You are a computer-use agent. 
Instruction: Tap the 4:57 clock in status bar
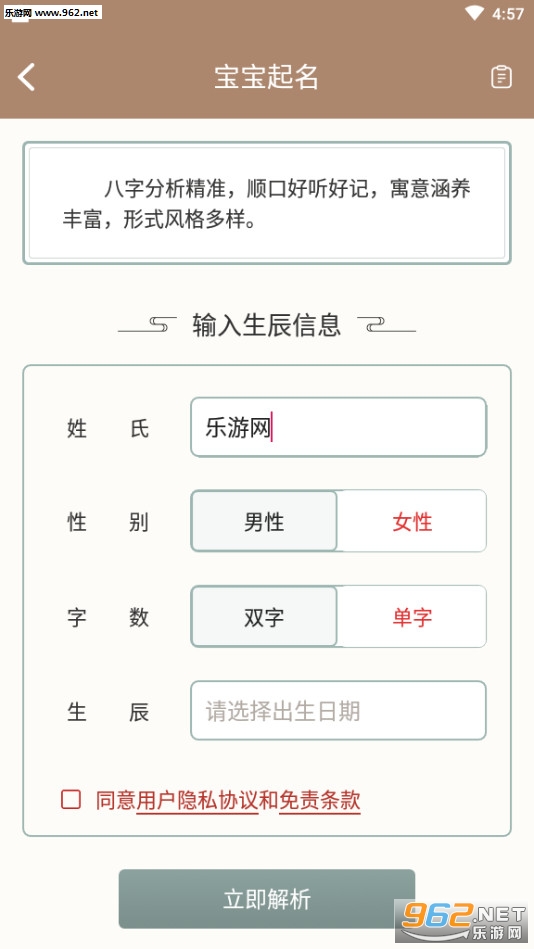507,14
